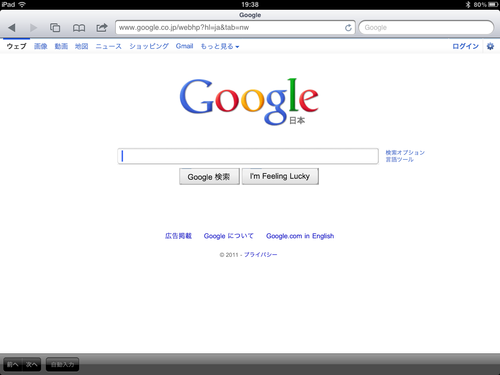Open the ニュース news tab

point(109,46)
